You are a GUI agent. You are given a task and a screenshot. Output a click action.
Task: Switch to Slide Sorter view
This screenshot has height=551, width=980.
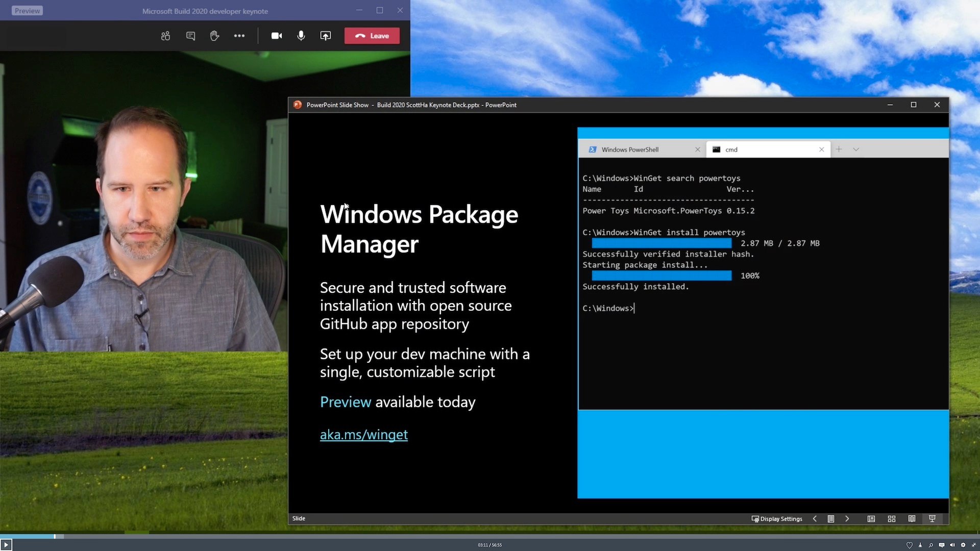tap(892, 519)
